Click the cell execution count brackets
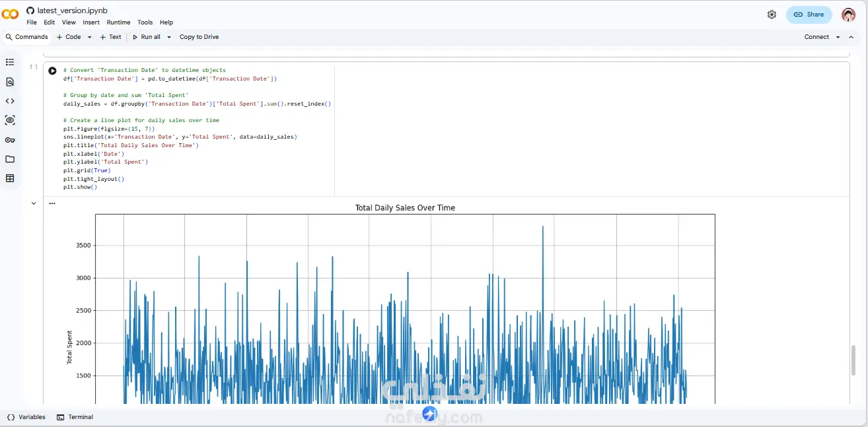Screen dimensions: 868x427 click(34, 67)
